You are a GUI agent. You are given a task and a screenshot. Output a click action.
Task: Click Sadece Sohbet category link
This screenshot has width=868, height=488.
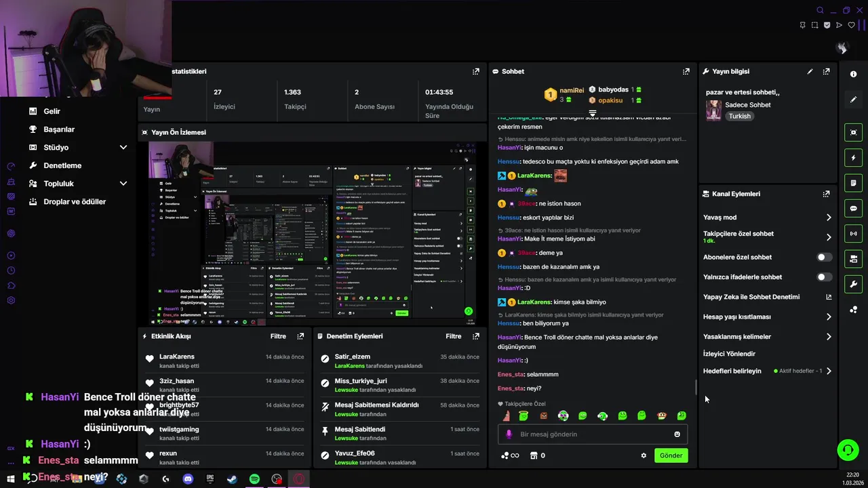click(748, 105)
